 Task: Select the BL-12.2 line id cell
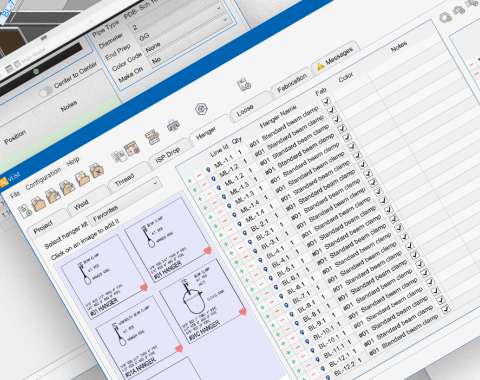(345, 369)
